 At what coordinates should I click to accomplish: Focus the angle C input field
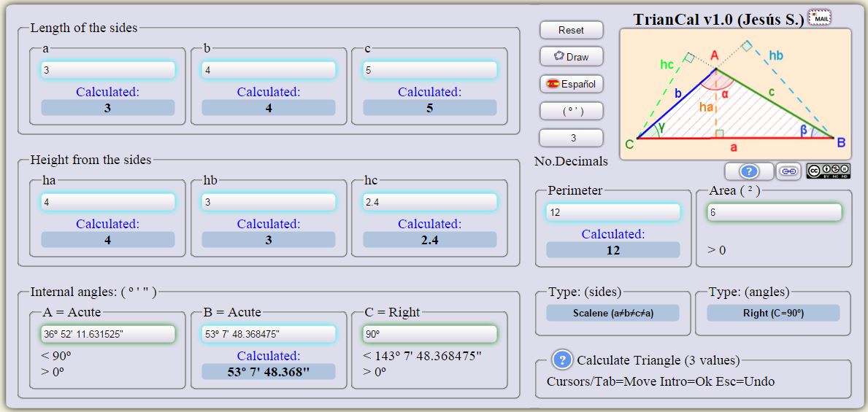tap(429, 334)
